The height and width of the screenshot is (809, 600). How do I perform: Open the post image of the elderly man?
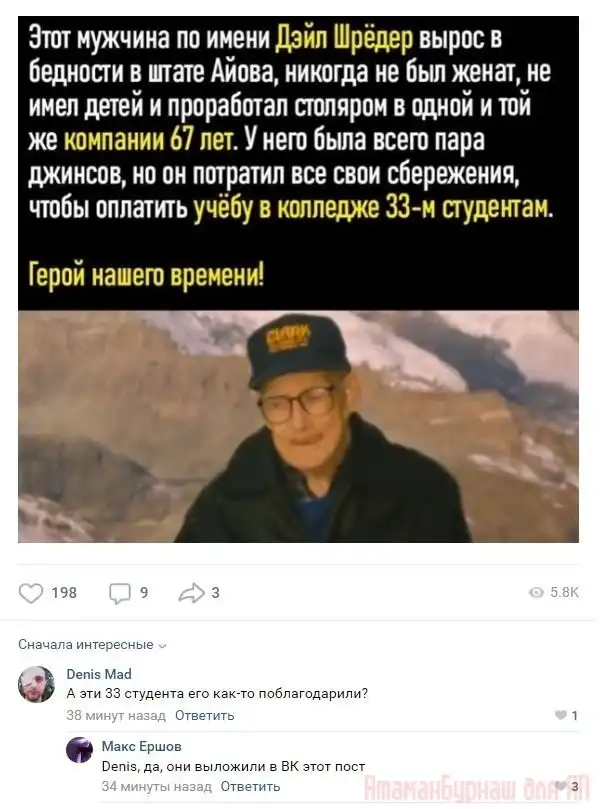(298, 426)
